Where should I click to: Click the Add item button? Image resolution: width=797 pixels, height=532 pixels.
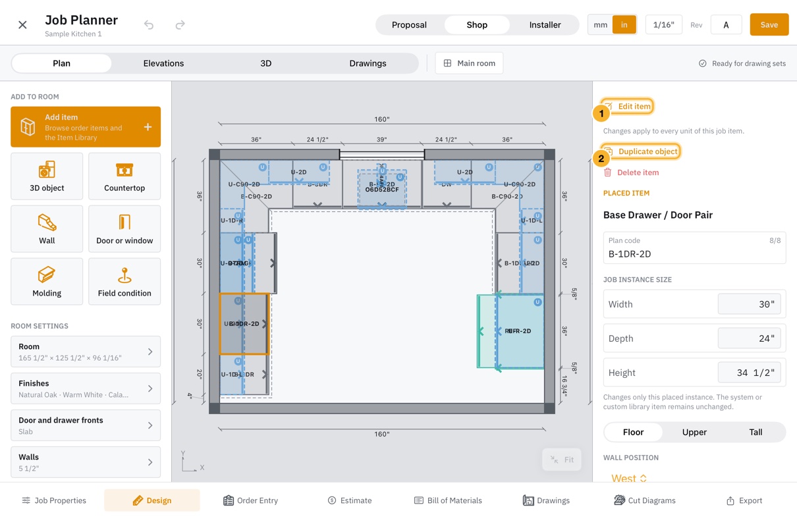pos(86,127)
